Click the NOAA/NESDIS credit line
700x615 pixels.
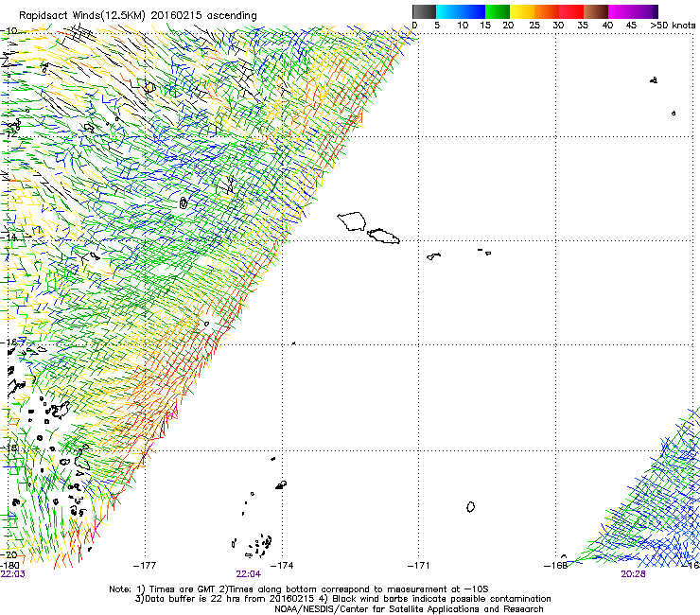(409, 609)
